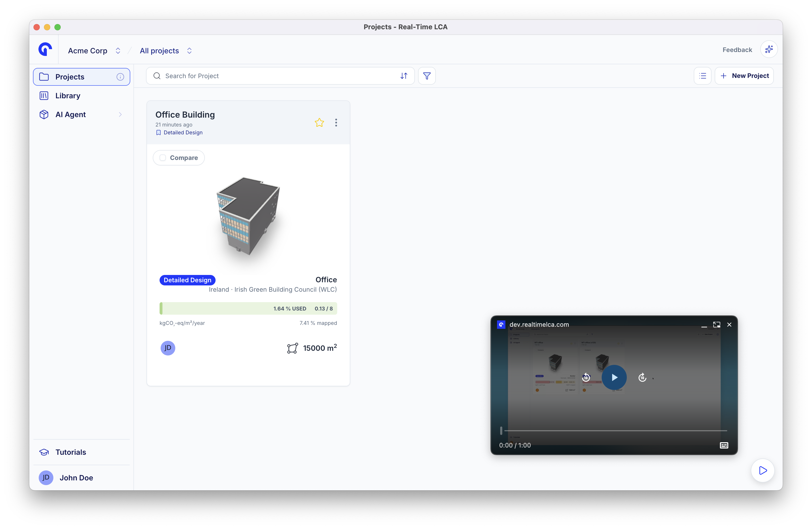
Task: Play the tutorial video
Action: point(614,377)
